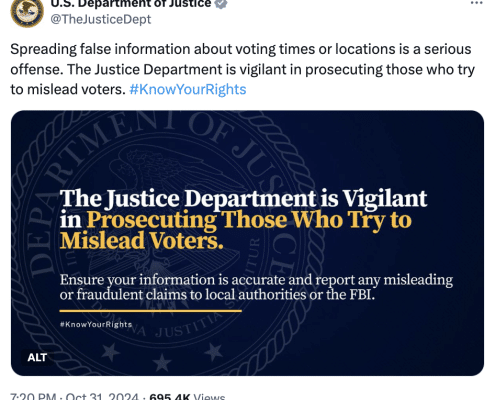Click the tweet text about spreading false information

coord(242,69)
